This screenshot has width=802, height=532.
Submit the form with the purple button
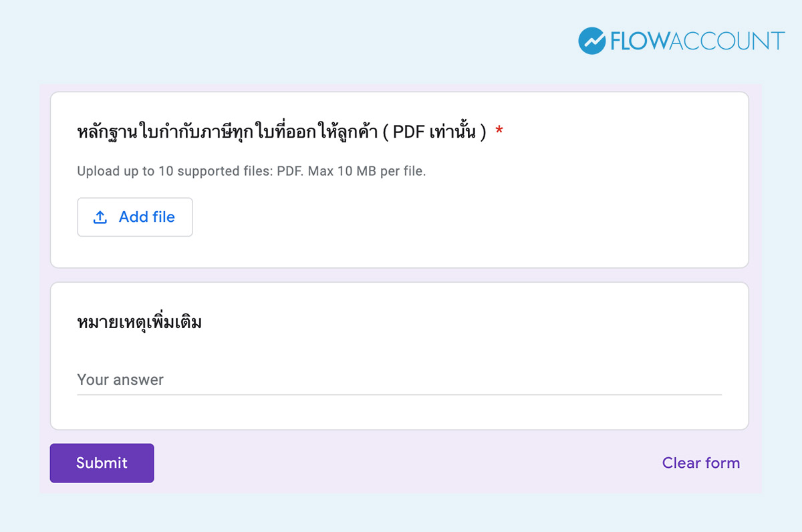coord(102,463)
